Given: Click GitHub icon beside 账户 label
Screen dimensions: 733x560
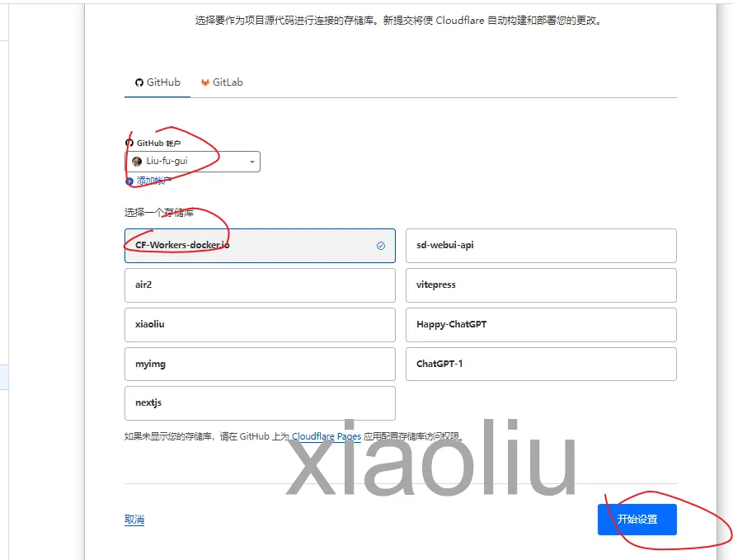Looking at the screenshot, I should 129,143.
